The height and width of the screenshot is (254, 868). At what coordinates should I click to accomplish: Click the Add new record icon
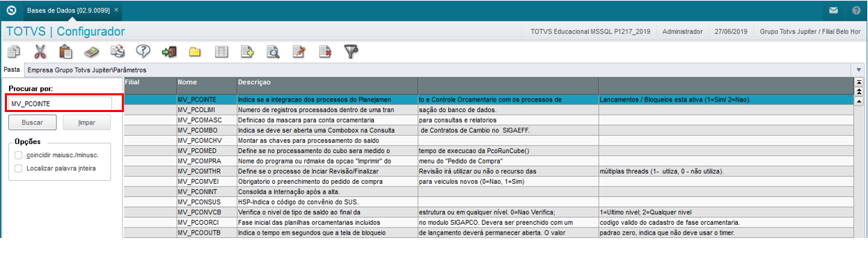[247, 51]
